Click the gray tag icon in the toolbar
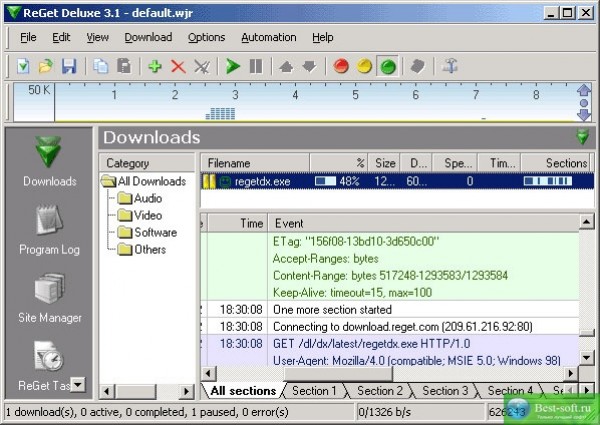 pos(418,67)
